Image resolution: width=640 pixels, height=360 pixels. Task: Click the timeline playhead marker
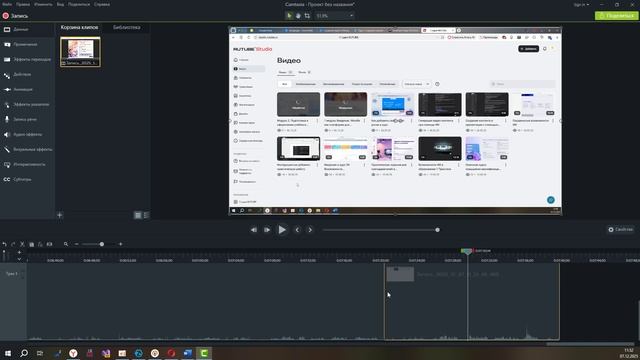coord(467,251)
